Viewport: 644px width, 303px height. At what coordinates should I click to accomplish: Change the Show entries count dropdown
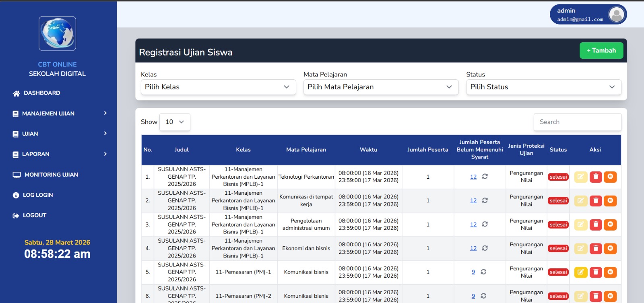[x=175, y=122]
